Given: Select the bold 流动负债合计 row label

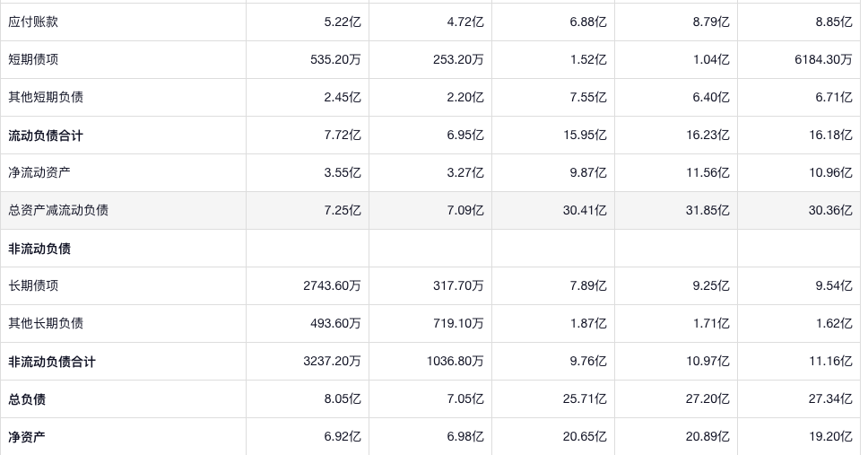Looking at the screenshot, I should pos(46,136).
